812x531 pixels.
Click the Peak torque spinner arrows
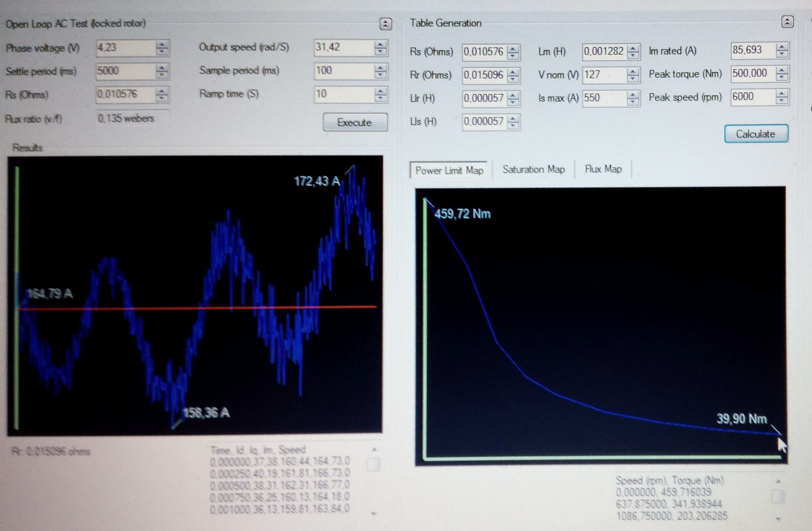pyautogui.click(x=782, y=74)
